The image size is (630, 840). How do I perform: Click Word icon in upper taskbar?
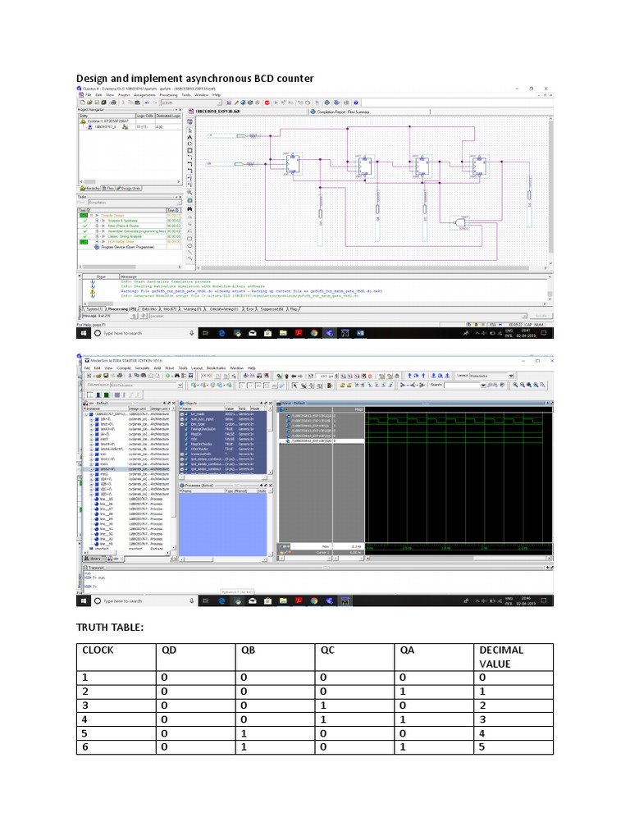click(x=360, y=333)
